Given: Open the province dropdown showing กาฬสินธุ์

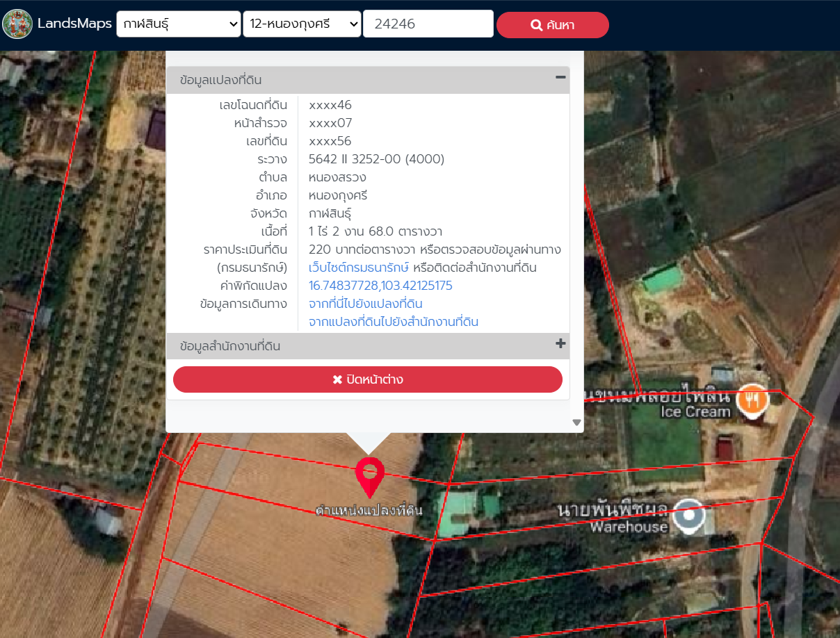Looking at the screenshot, I should point(179,24).
